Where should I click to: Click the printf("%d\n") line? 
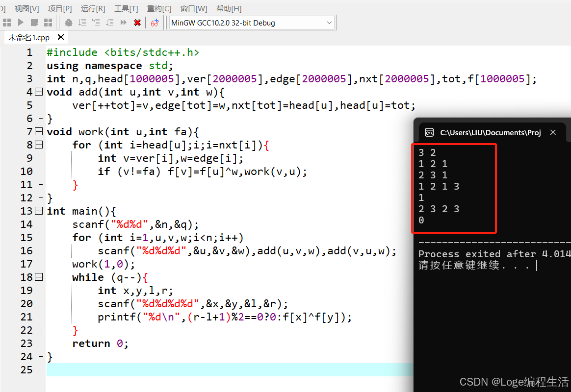225,317
